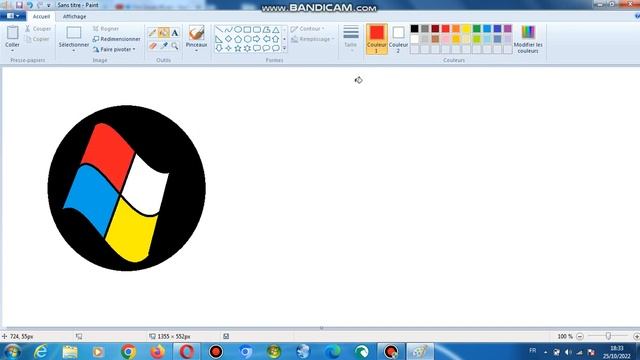The width and height of the screenshot is (640, 360).
Task: Activate Couleur 2 background color
Action: (398, 39)
